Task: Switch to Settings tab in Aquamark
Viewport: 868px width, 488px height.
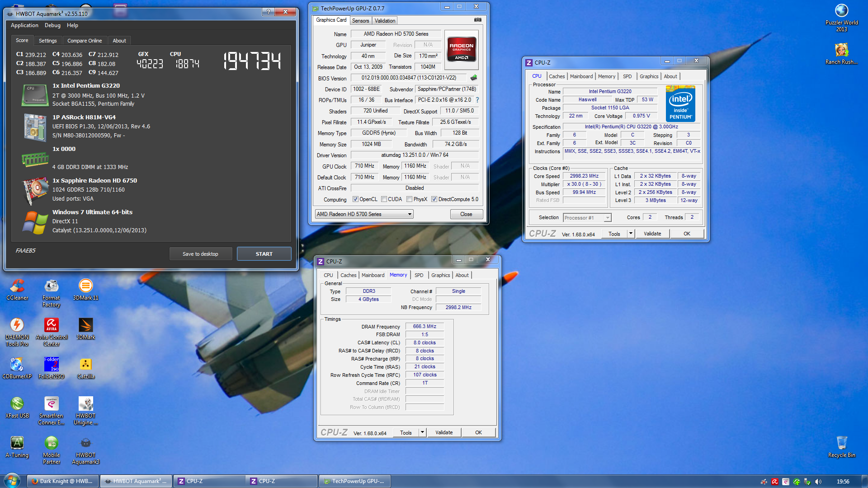Action: point(47,41)
